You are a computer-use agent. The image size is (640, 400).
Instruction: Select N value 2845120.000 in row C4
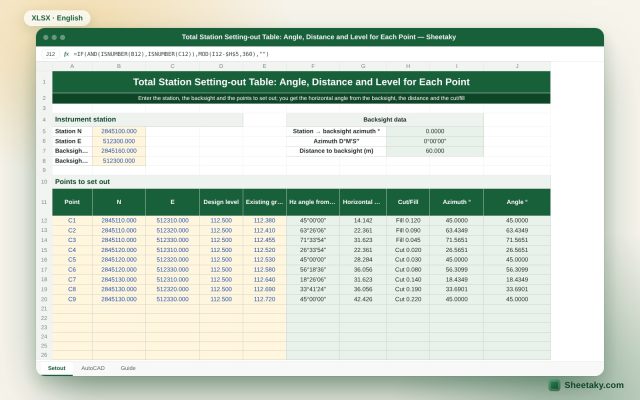119,250
